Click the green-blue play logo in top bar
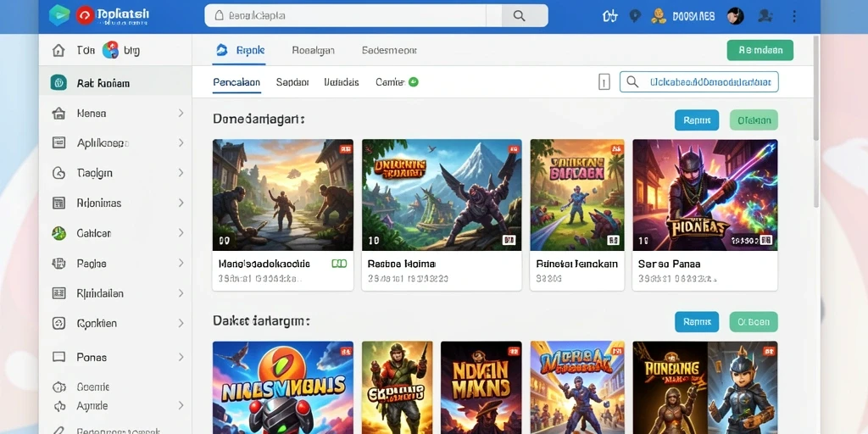 point(59,15)
